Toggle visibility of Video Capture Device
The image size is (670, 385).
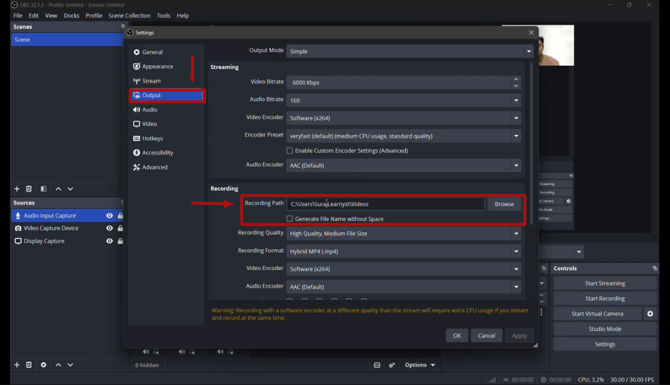(x=109, y=228)
